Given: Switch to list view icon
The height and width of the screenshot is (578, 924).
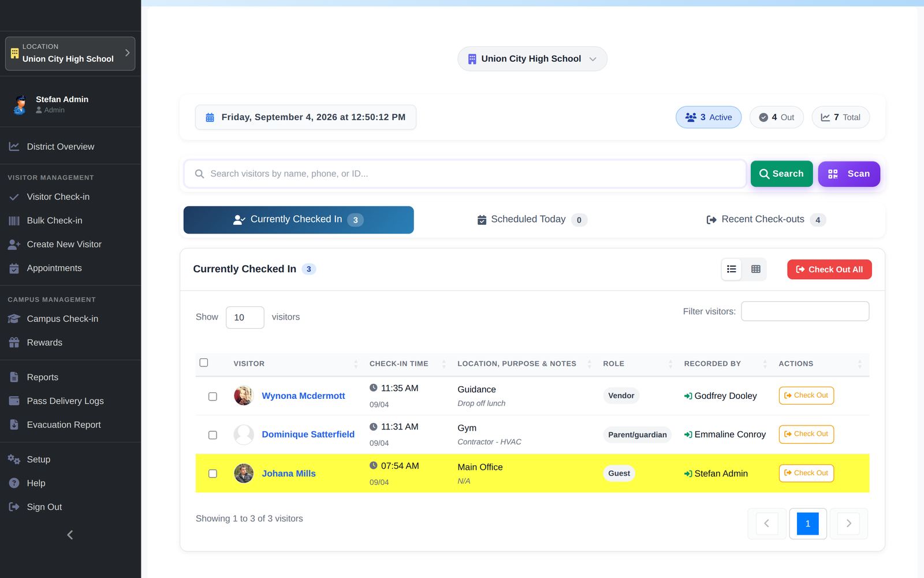Looking at the screenshot, I should point(732,269).
